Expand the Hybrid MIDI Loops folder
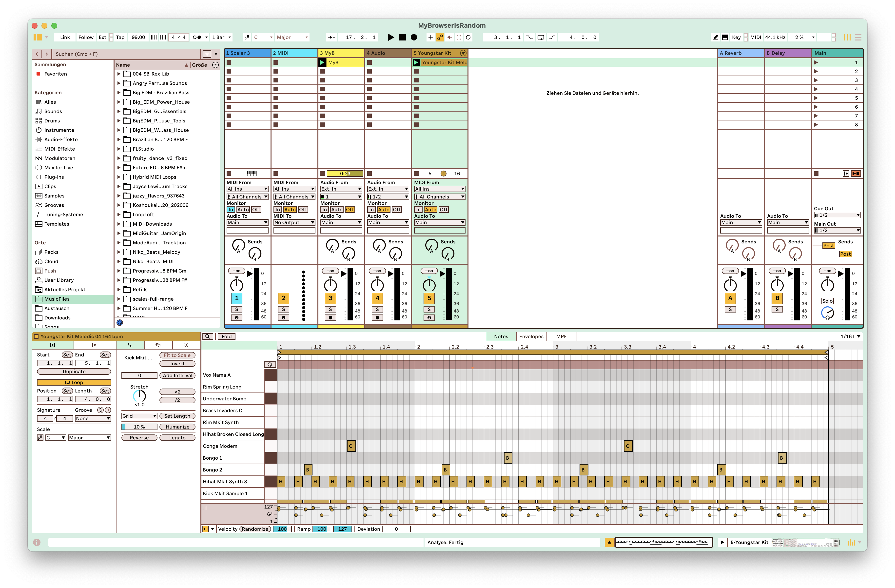 coord(119,177)
